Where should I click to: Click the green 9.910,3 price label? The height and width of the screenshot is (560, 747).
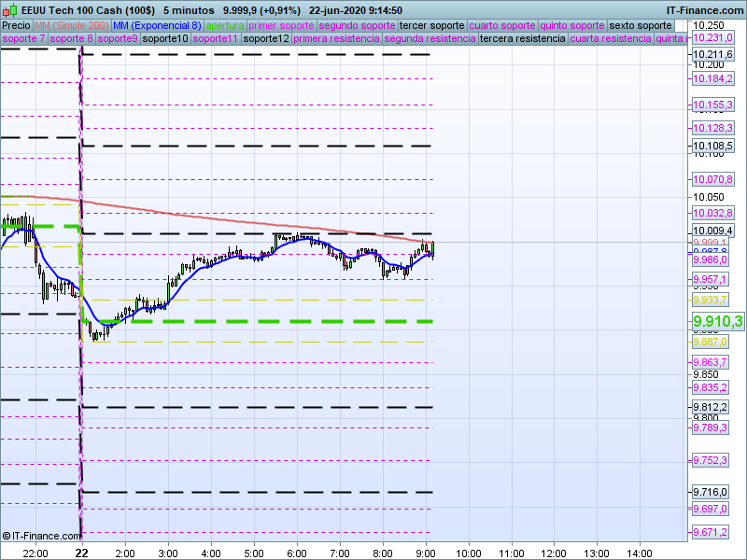pyautogui.click(x=717, y=321)
